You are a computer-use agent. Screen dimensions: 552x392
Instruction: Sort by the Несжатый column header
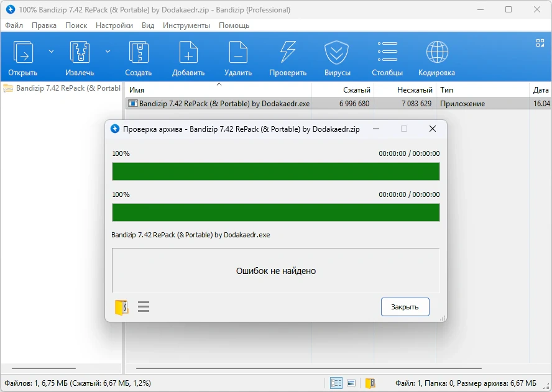coord(405,90)
